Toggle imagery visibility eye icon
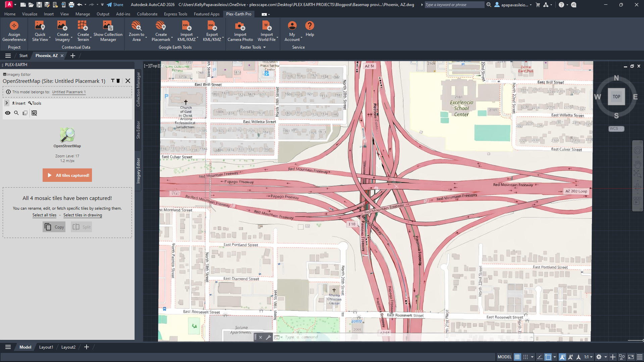Screen dimensions: 644x362 (x=7, y=113)
